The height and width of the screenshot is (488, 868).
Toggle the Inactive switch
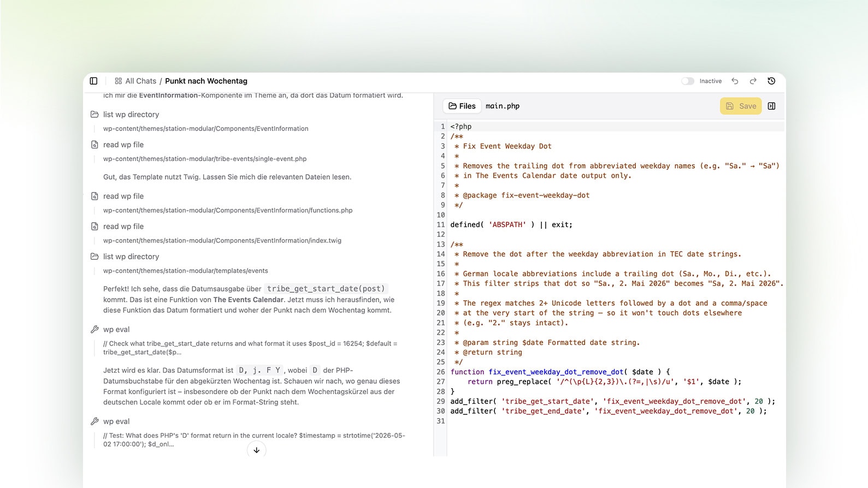pyautogui.click(x=687, y=81)
